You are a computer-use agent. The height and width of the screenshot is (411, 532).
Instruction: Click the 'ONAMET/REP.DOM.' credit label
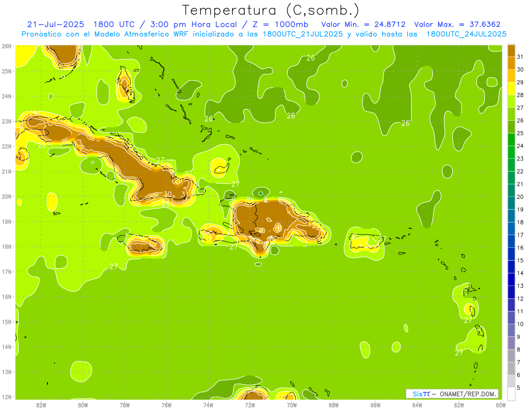pyautogui.click(x=469, y=394)
